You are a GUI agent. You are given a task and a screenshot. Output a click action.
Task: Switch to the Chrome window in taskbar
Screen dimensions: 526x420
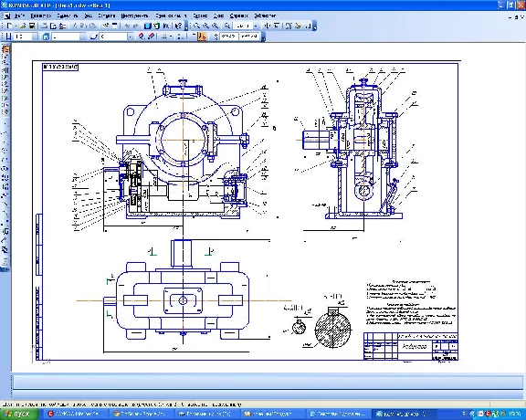point(142,414)
